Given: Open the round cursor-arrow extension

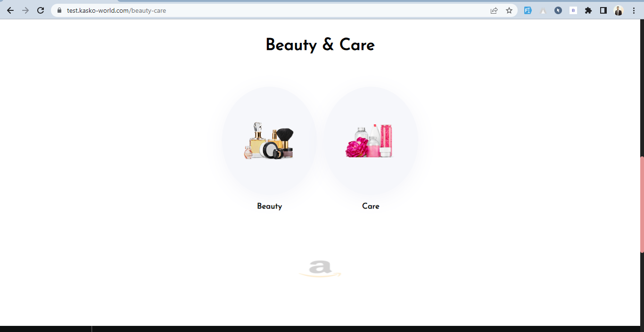Looking at the screenshot, I should point(558,10).
